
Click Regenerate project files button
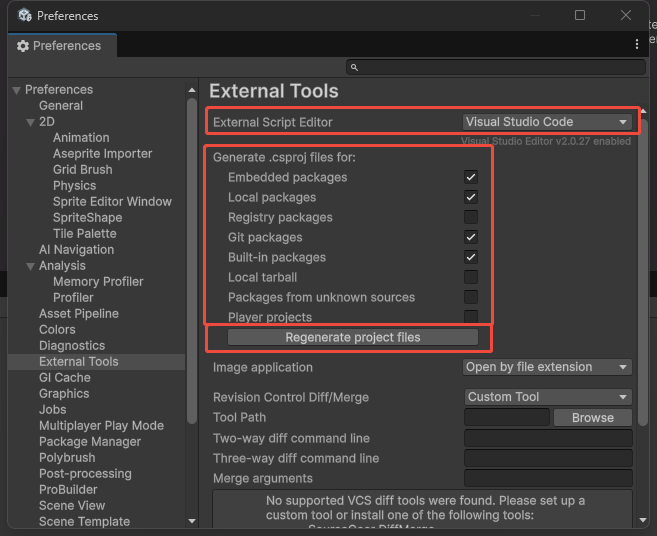(353, 337)
